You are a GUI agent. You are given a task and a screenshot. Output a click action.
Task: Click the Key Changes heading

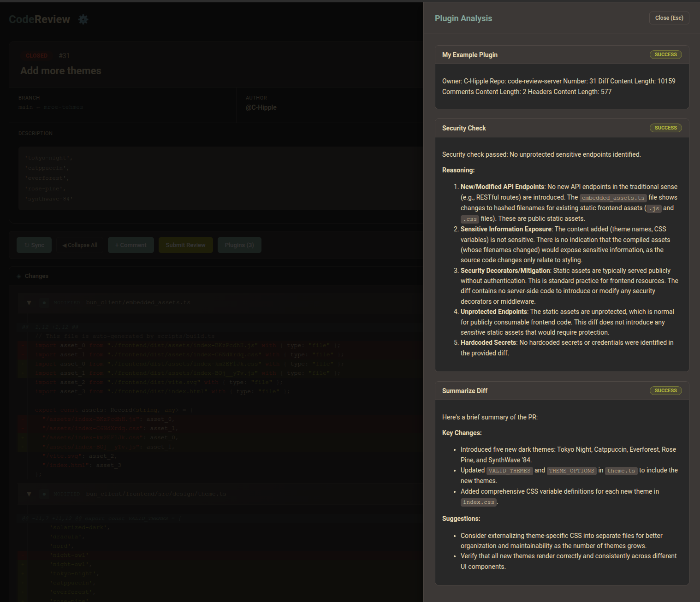point(462,433)
